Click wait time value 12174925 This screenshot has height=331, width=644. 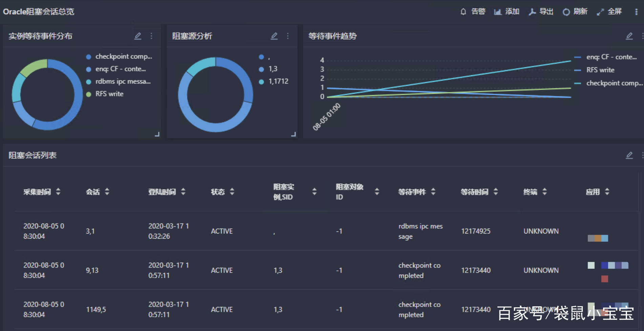(x=476, y=231)
